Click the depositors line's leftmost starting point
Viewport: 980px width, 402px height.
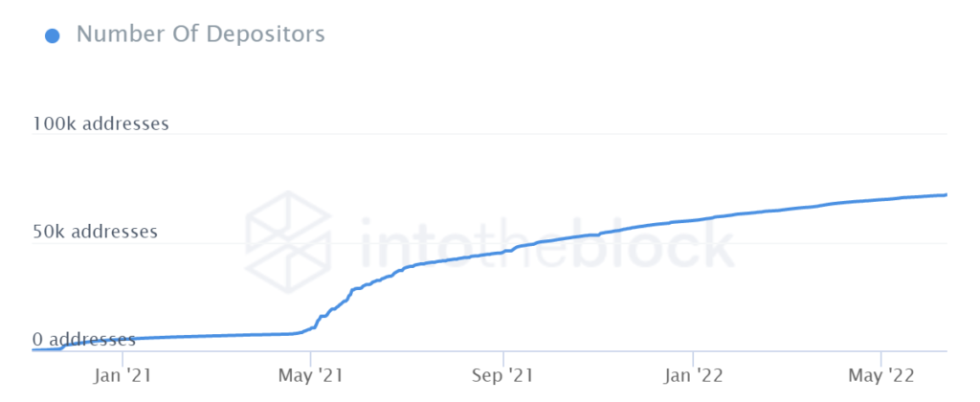[x=33, y=349]
